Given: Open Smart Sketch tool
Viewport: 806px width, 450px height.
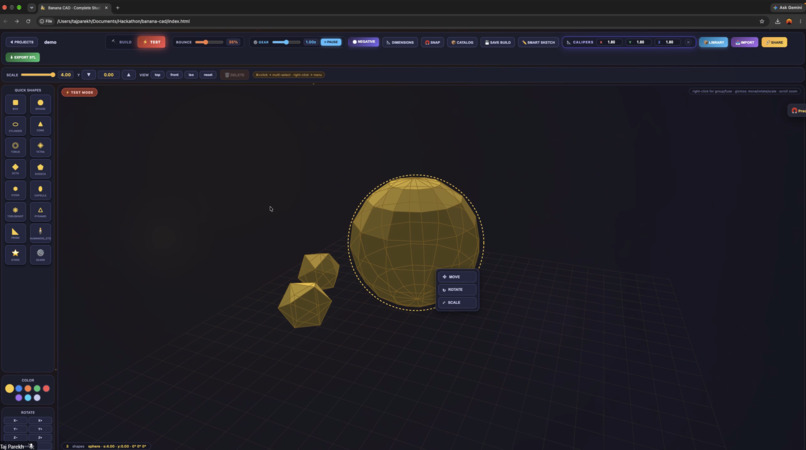Looking at the screenshot, I should pos(538,42).
